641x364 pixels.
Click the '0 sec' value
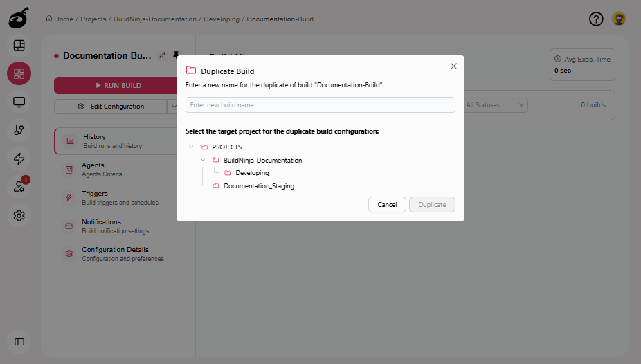pos(563,71)
